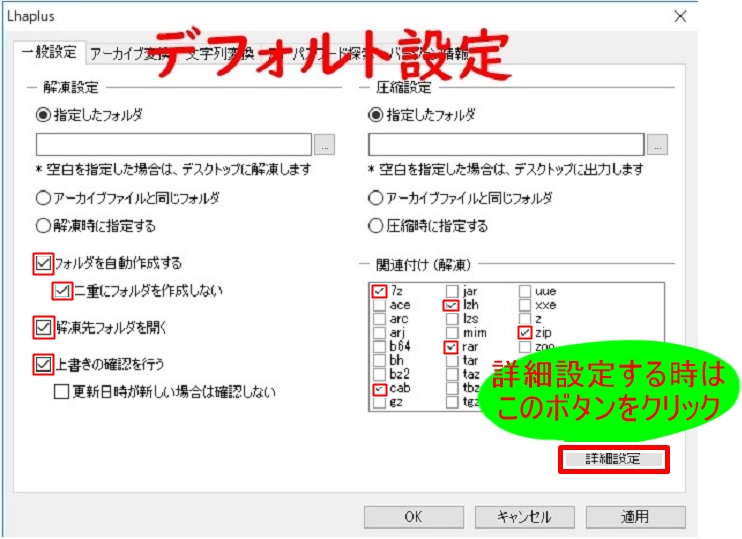Enable the mim file association
Viewport: 742px width, 539px height.
click(452, 333)
